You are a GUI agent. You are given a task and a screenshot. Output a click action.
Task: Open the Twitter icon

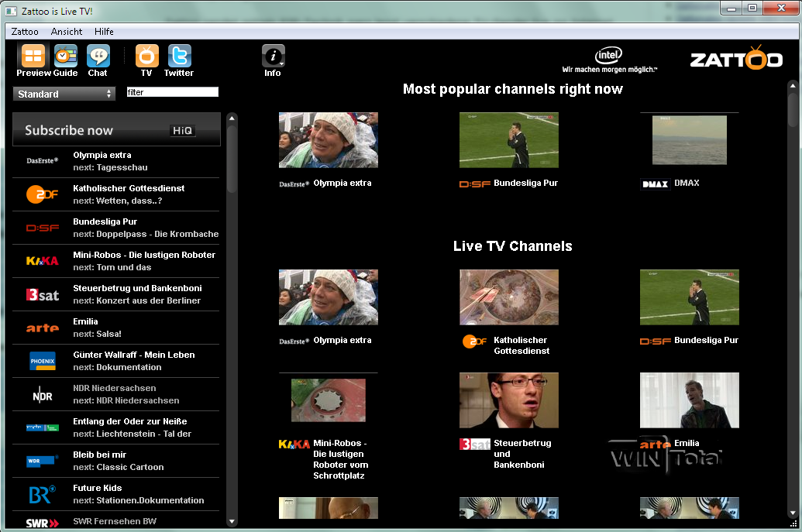coord(180,56)
